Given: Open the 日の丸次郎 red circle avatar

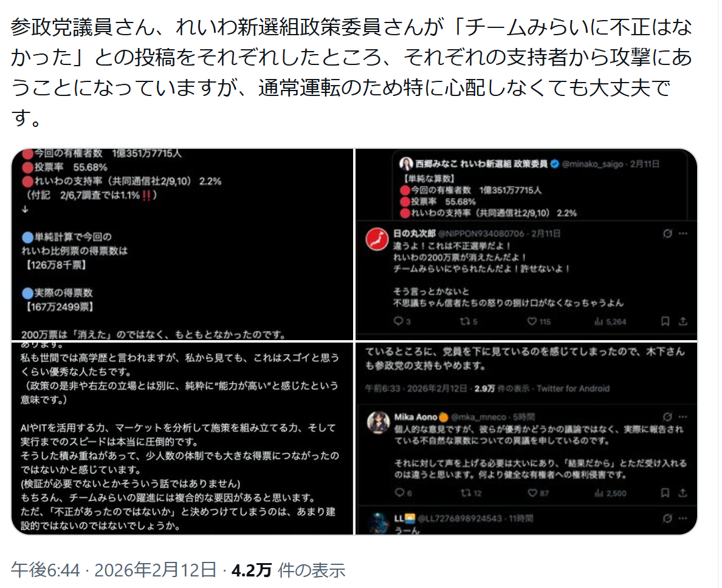Looking at the screenshot, I should coord(377,239).
